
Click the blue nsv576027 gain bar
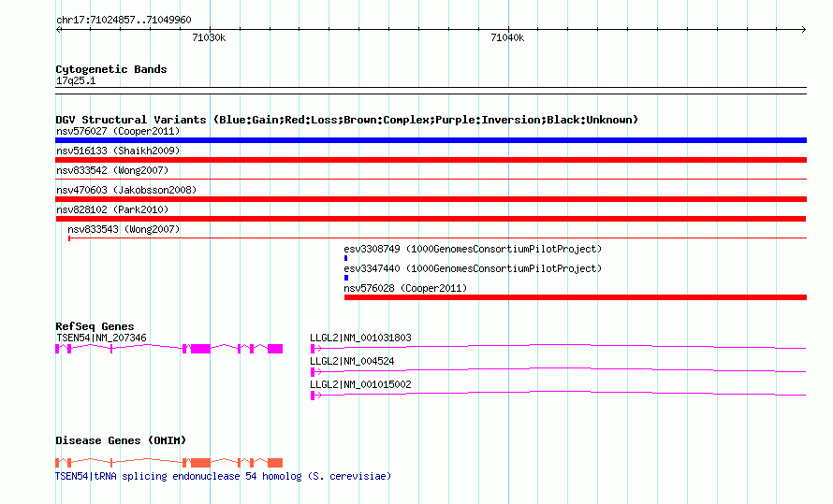[431, 140]
